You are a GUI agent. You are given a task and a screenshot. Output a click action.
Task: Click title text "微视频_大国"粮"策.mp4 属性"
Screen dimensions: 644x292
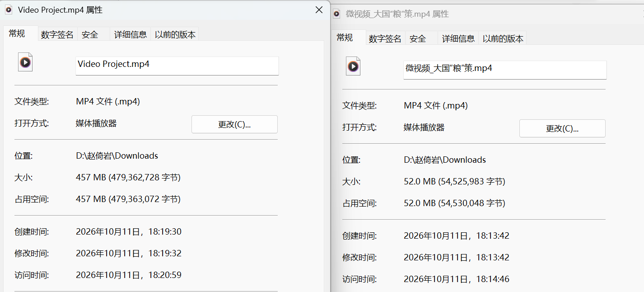point(397,14)
